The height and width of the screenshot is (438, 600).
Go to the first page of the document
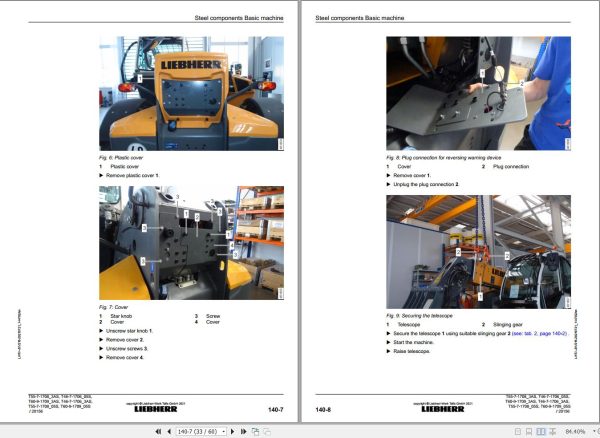(158, 431)
